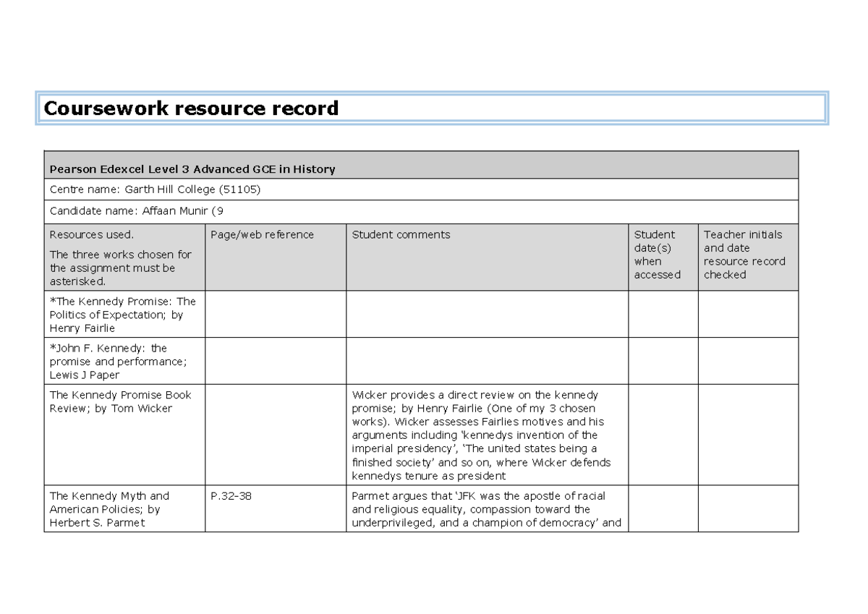Click the 'P.32-38' page reference cell

(276, 508)
